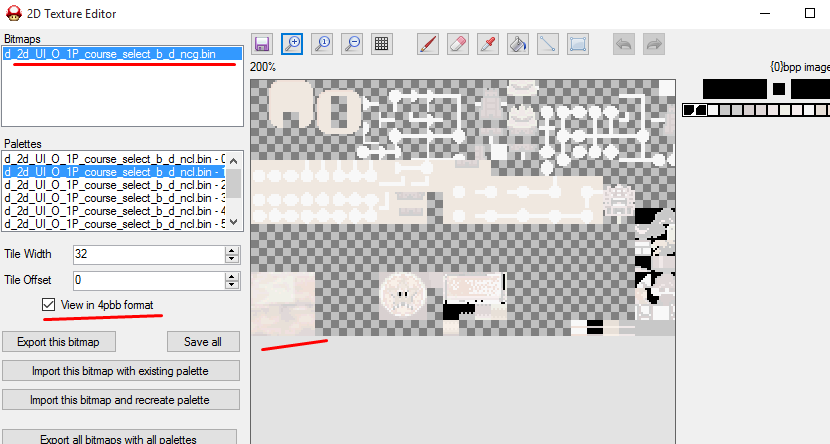
Task: Click the Save floppy disk icon
Action: pyautogui.click(x=262, y=44)
